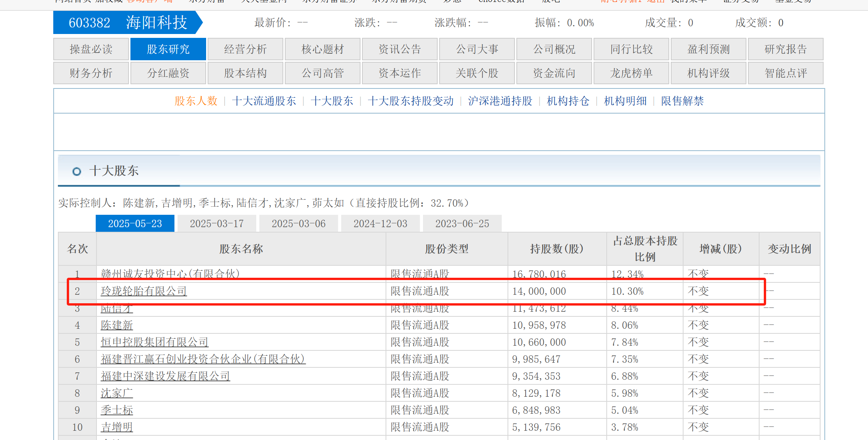868x440 pixels.
Task: Open the 经营分析 tab
Action: (245, 49)
